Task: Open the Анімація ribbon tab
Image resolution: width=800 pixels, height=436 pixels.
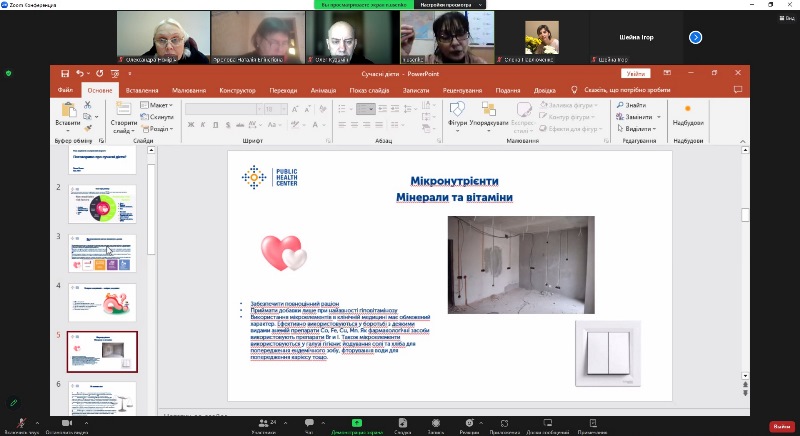Action: click(323, 90)
